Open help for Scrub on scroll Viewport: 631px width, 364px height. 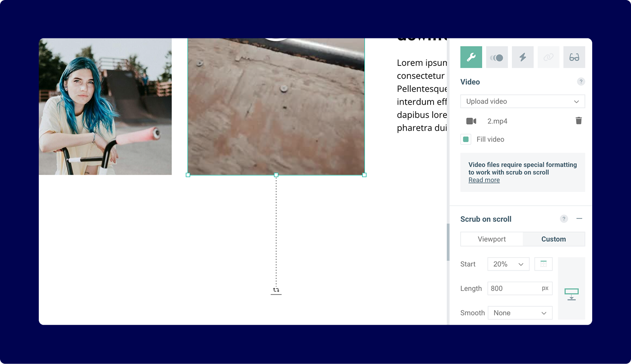(564, 219)
